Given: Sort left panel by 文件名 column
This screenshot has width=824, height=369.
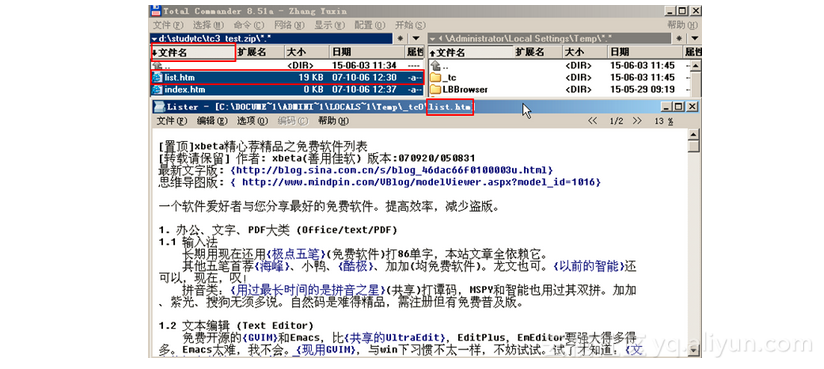Looking at the screenshot, I should click(193, 53).
